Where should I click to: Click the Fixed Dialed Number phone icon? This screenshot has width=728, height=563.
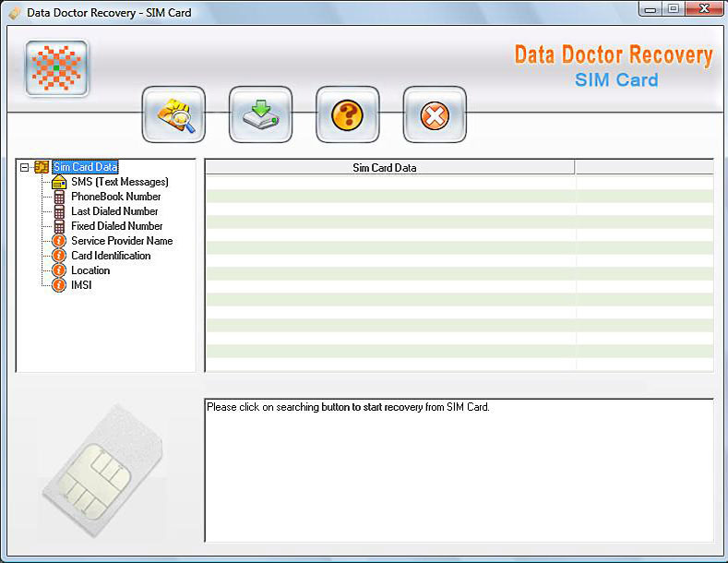pos(59,226)
